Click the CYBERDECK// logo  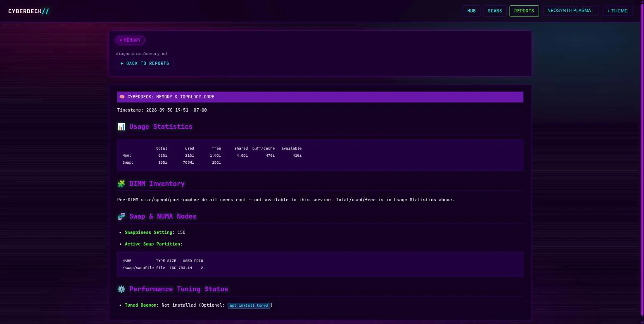pyautogui.click(x=29, y=11)
